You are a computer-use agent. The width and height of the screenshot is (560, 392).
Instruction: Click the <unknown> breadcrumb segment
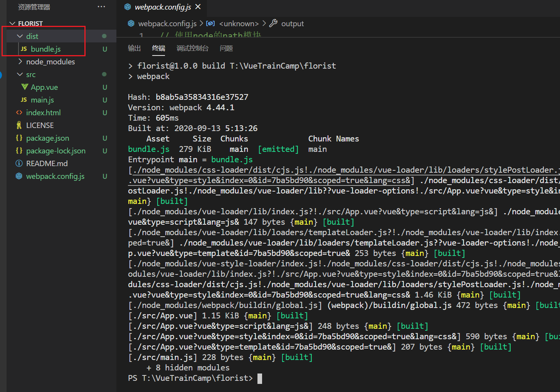239,24
